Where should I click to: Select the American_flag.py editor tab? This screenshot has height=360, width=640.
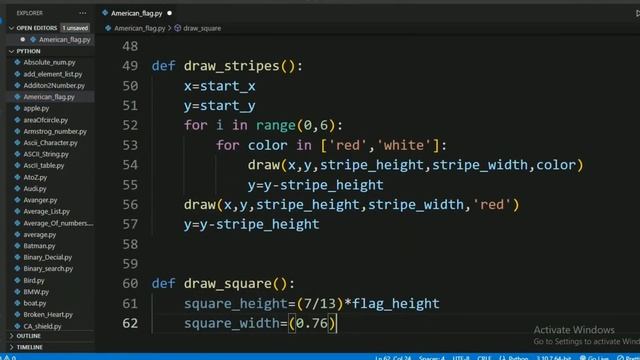click(x=136, y=13)
